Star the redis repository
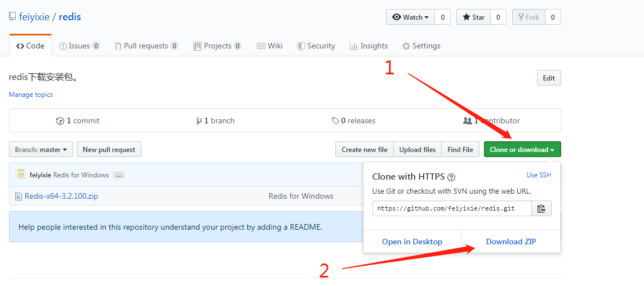 pos(473,17)
